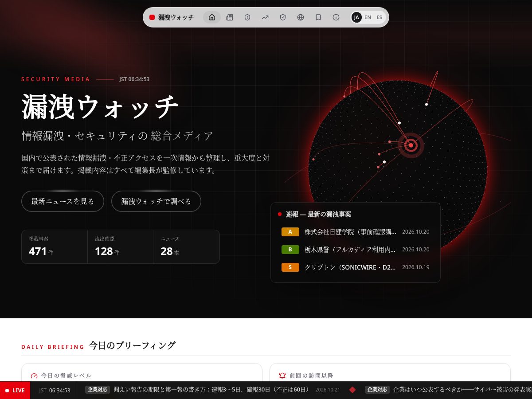Open the 掲載事案 471件 stat
This screenshot has width=532, height=399.
55,246
